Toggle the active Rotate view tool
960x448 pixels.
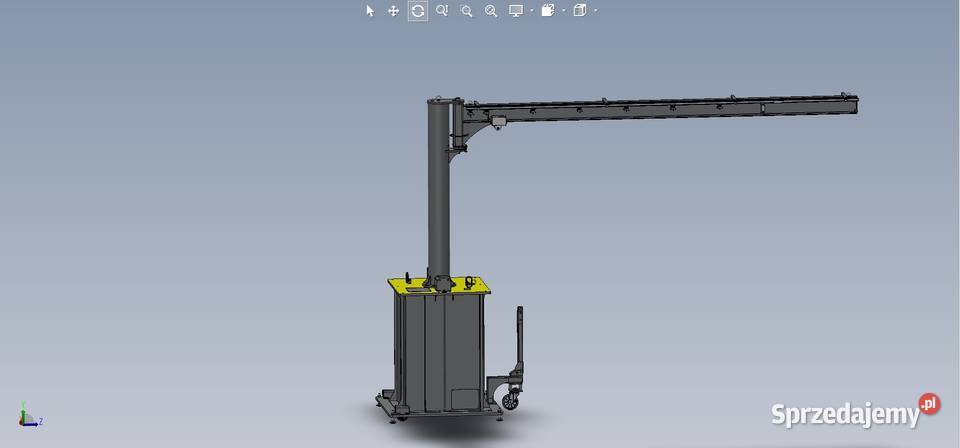point(418,11)
